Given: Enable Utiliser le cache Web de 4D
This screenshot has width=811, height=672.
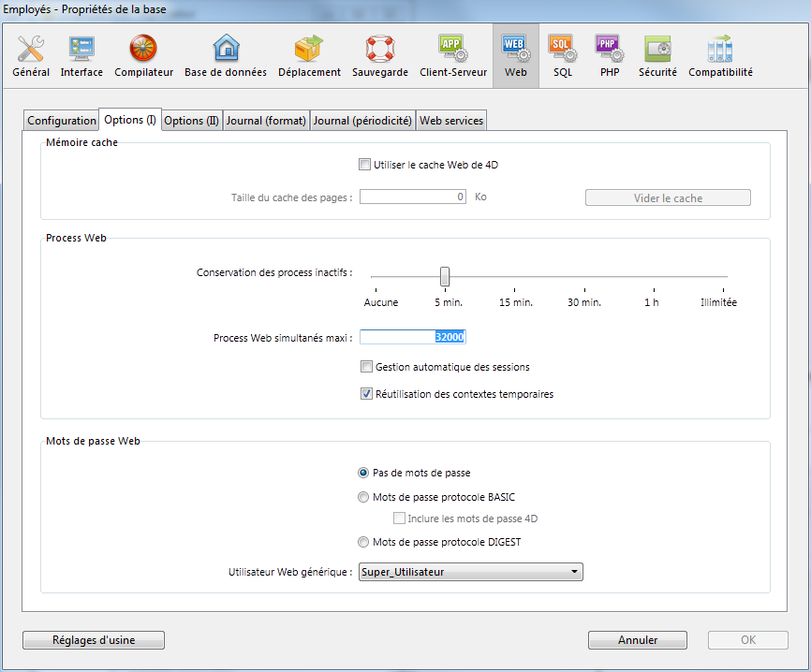Looking at the screenshot, I should [x=365, y=165].
